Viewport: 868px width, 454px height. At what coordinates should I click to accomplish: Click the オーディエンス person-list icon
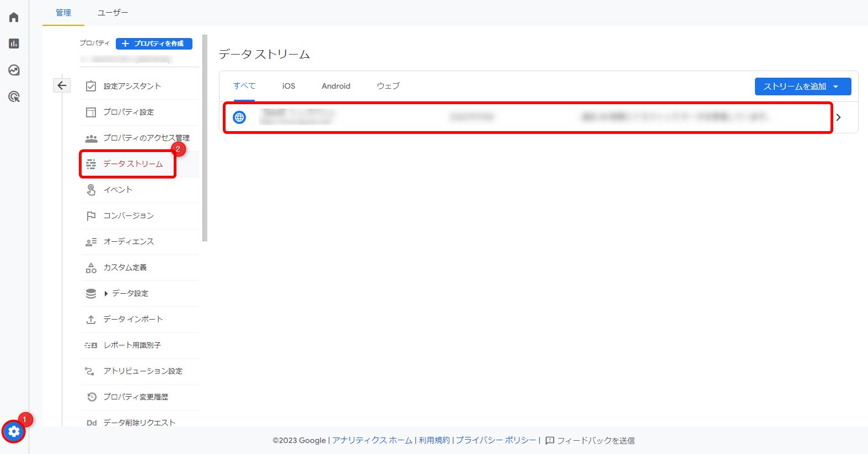point(91,242)
